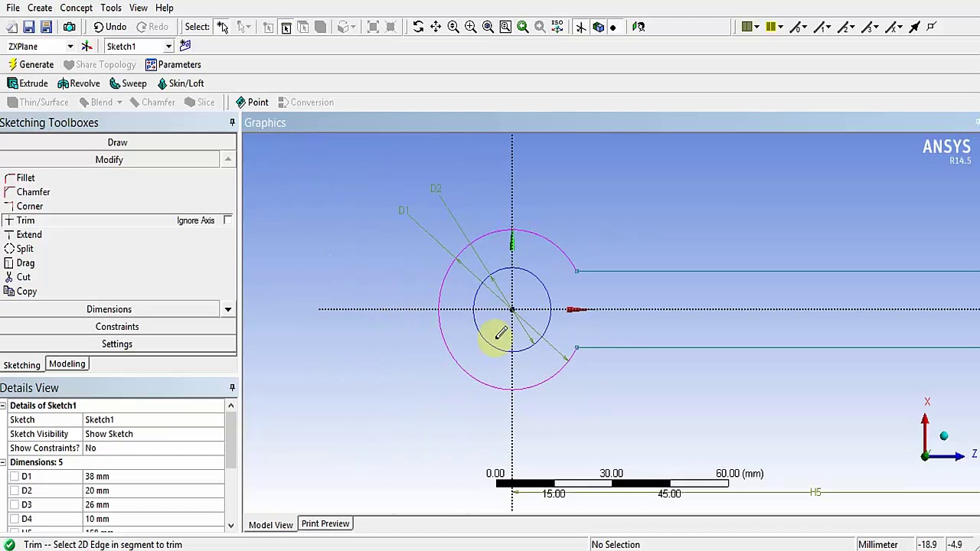Open the Print Preview tab
Viewport: 980px width, 551px height.
coord(325,523)
